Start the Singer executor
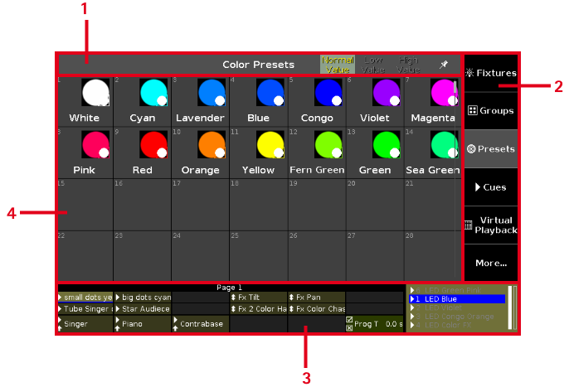Viewport: 569px width, 392px height. click(85, 324)
